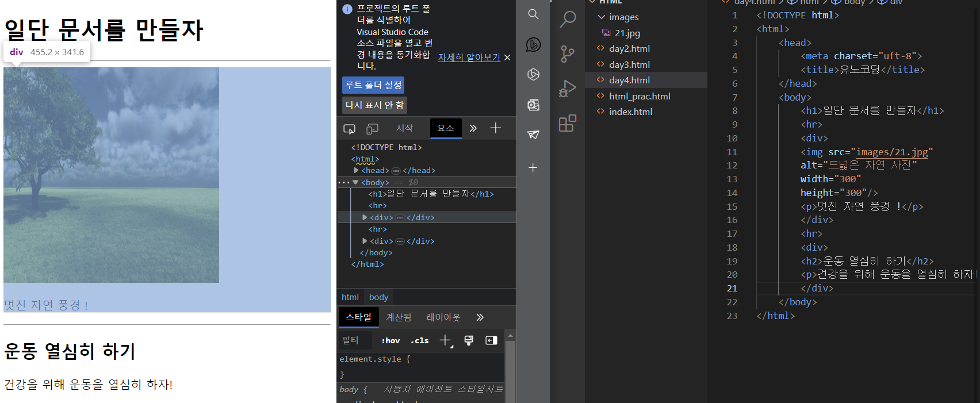Open Microsoft 365 icon in browser sidebar
The width and height of the screenshot is (980, 403).
(x=533, y=74)
